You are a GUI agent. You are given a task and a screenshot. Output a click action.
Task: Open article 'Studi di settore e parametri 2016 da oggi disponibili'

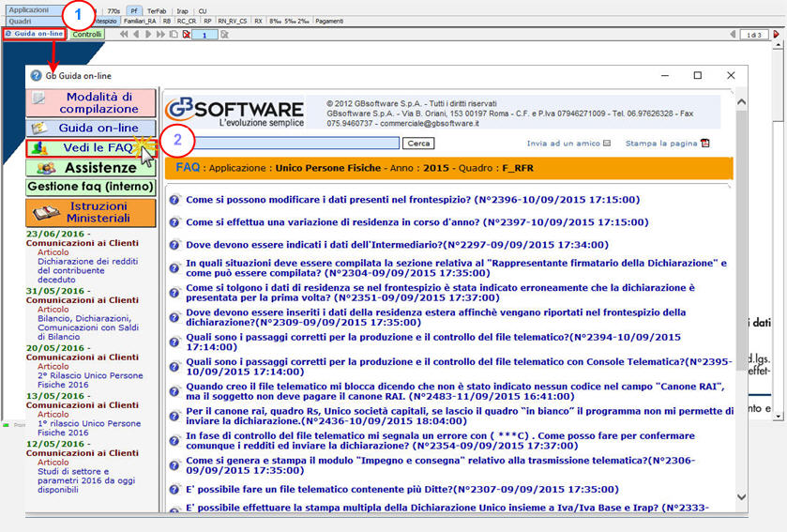click(x=85, y=480)
